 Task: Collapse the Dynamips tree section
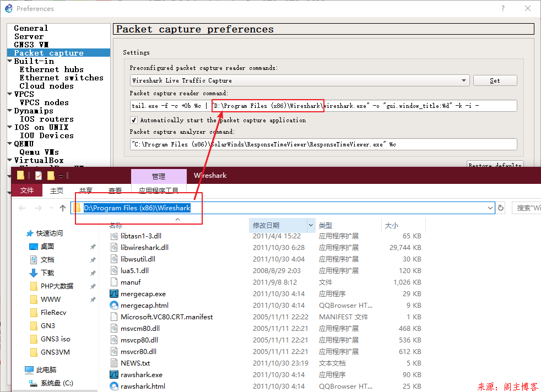10,110
